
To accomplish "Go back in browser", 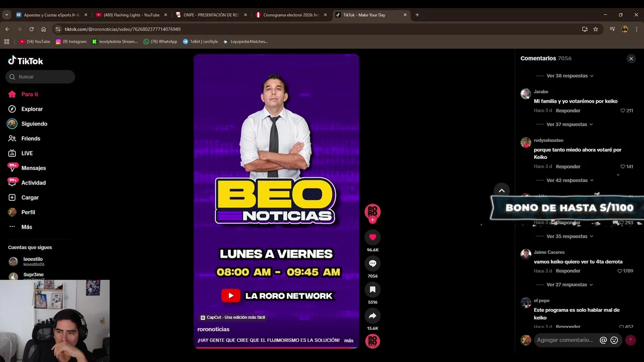I will tap(7, 29).
